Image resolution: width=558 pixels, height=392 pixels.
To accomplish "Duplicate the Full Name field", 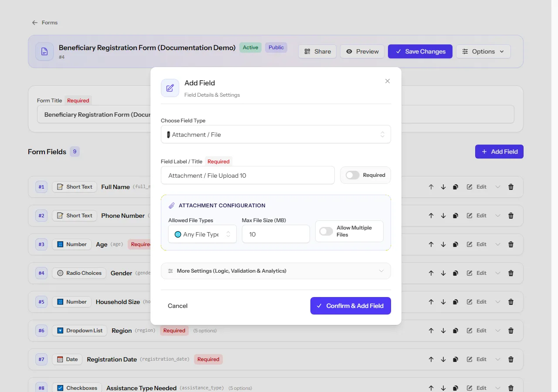I will [456, 187].
